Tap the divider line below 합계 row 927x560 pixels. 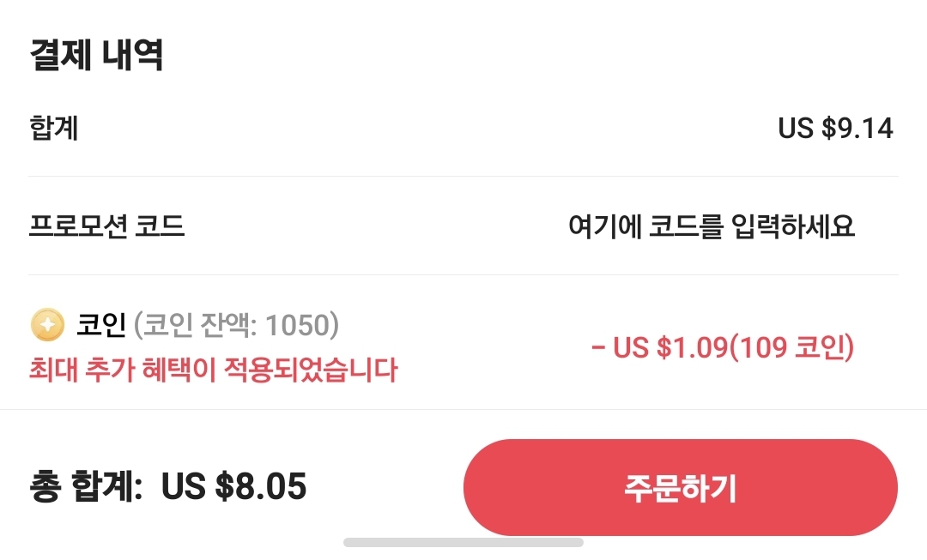463,177
